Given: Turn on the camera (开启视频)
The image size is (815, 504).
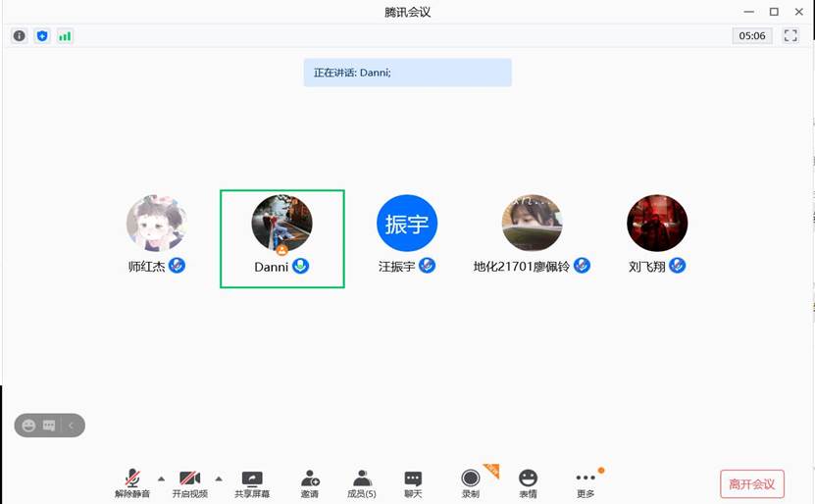Looking at the screenshot, I should [190, 481].
